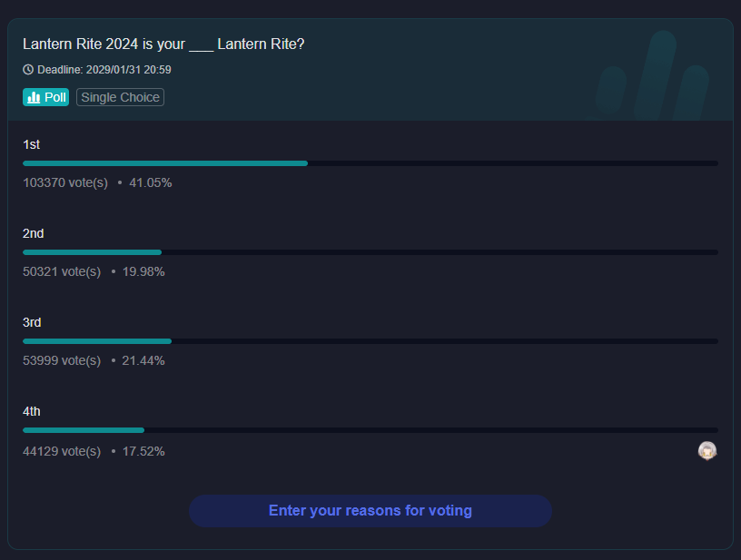Click the "103370 vote(s)" count
Screen dimensions: 741x560
(x=65, y=182)
